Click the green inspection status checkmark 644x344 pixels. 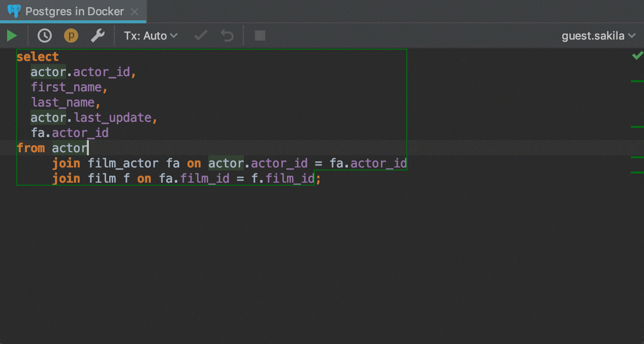pos(637,55)
